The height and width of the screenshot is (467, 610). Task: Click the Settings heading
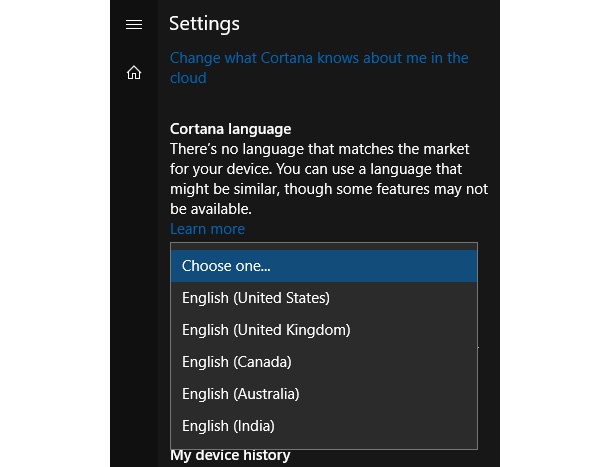click(x=204, y=24)
